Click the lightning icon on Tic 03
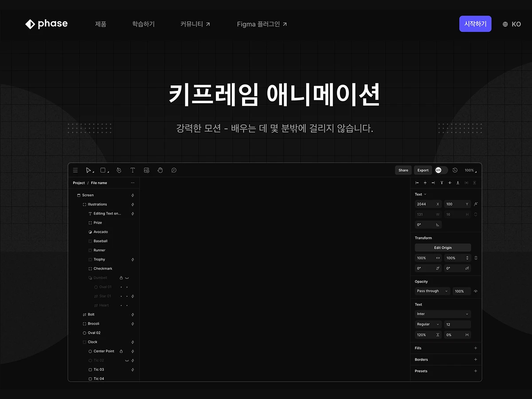Screen dimensions: 532x399 coord(133,370)
